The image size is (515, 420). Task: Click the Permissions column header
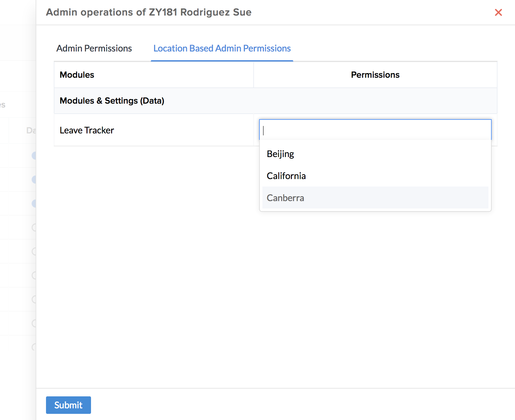pyautogui.click(x=375, y=75)
